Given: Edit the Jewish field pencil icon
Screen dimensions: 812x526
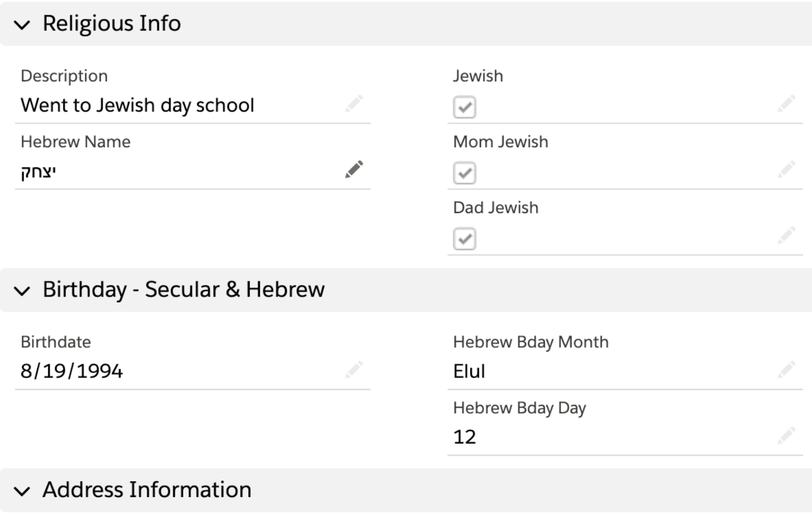Looking at the screenshot, I should coord(786,103).
